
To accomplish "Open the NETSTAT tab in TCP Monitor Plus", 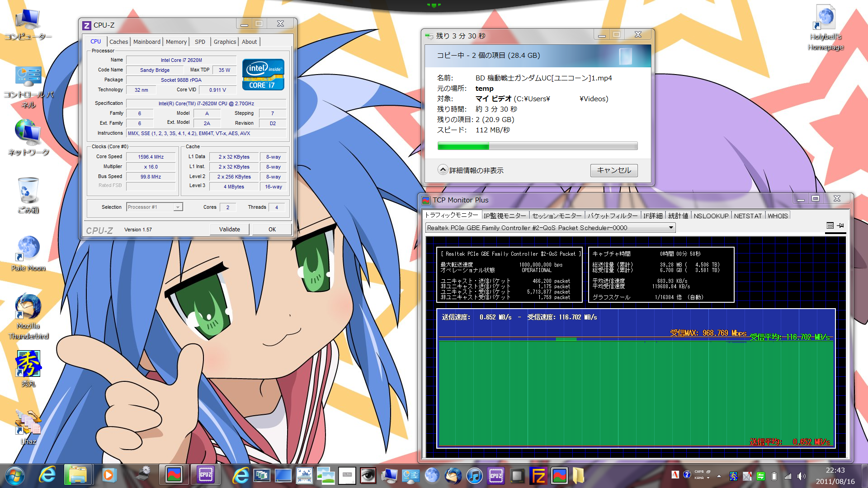I will [x=747, y=216].
